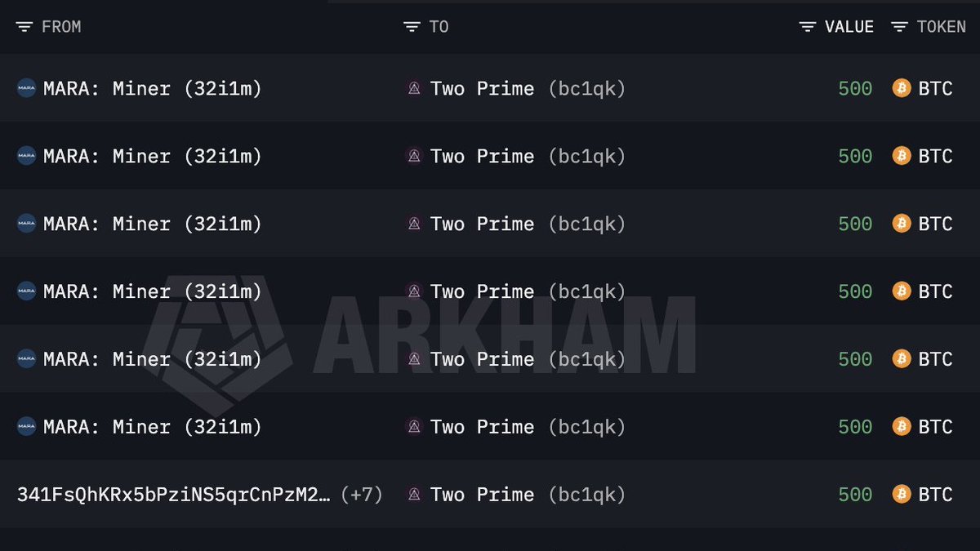
Task: Open the MARA: Miner (32i1m) link in the second row
Action: coord(153,156)
